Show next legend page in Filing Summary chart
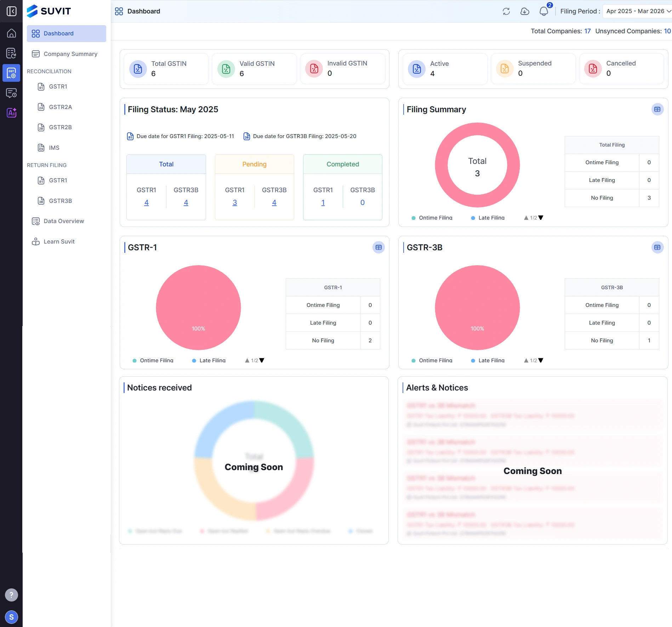Viewport: 672px width, 627px height. (x=541, y=218)
